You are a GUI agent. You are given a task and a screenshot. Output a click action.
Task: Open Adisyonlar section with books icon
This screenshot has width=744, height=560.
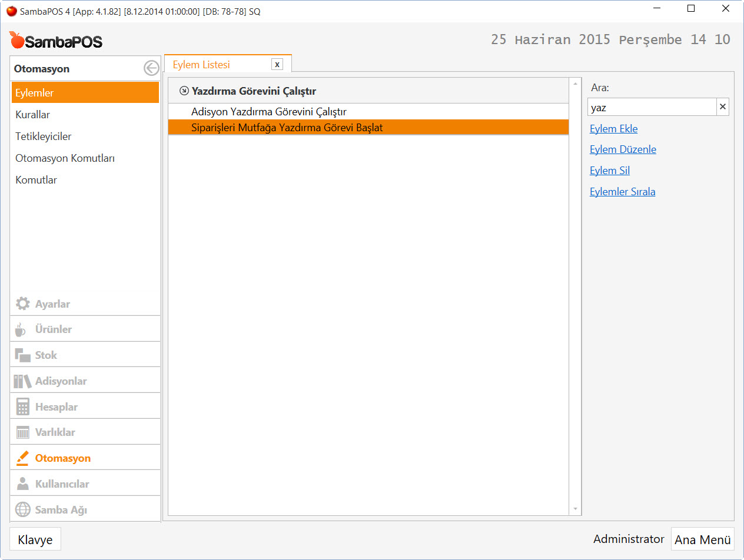[x=22, y=381]
